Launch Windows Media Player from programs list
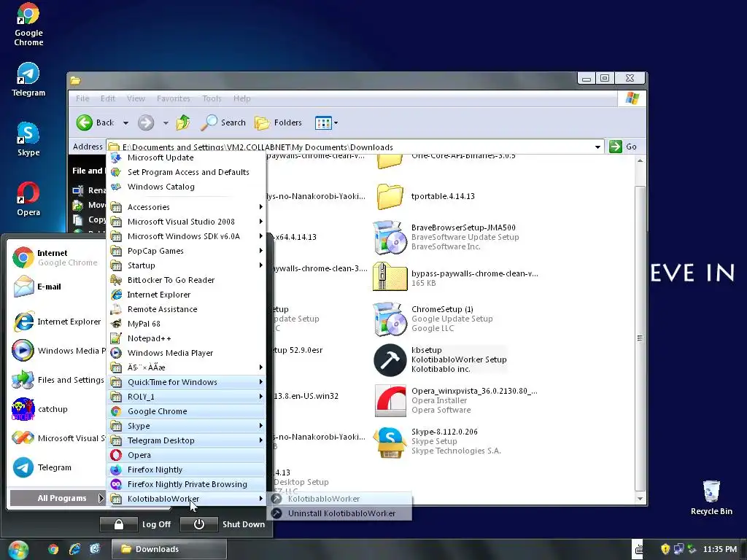 pyautogui.click(x=186, y=353)
